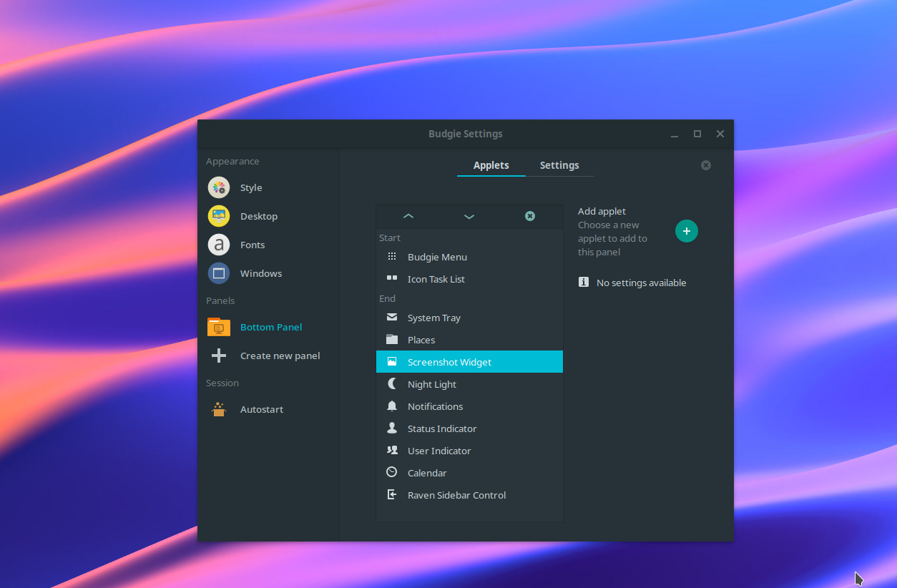Move selected applet up with arrow

tap(408, 216)
